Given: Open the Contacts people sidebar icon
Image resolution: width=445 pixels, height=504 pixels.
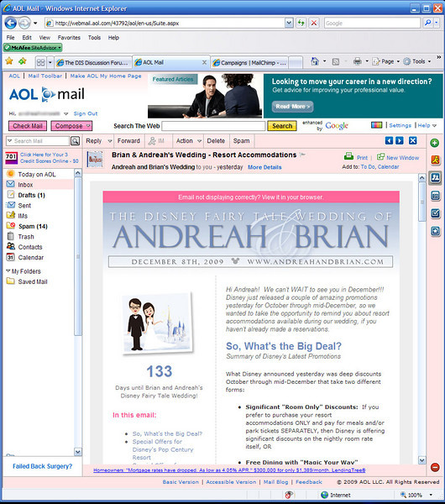Looking at the screenshot, I should coord(436,177).
